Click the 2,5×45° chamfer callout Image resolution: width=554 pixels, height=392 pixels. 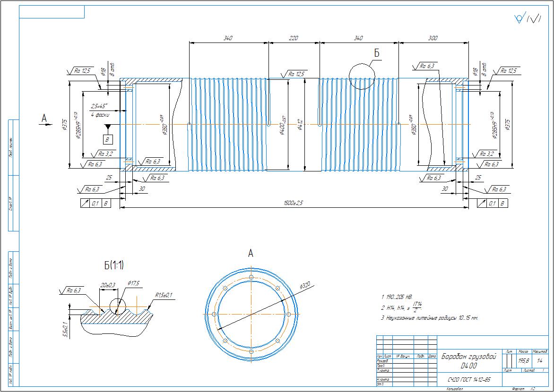pos(99,106)
